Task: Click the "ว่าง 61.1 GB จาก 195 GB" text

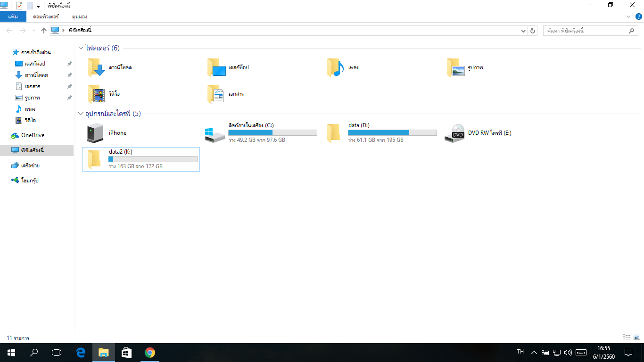Action: click(376, 140)
